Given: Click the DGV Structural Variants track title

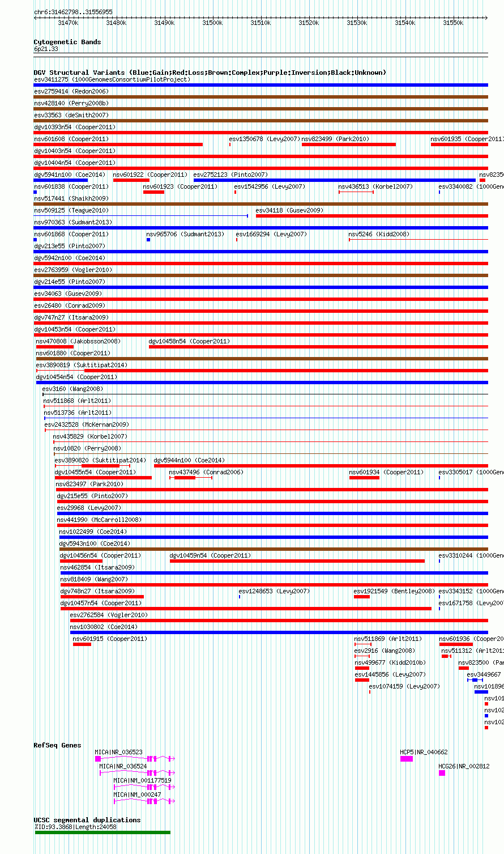Looking at the screenshot, I should (x=210, y=73).
